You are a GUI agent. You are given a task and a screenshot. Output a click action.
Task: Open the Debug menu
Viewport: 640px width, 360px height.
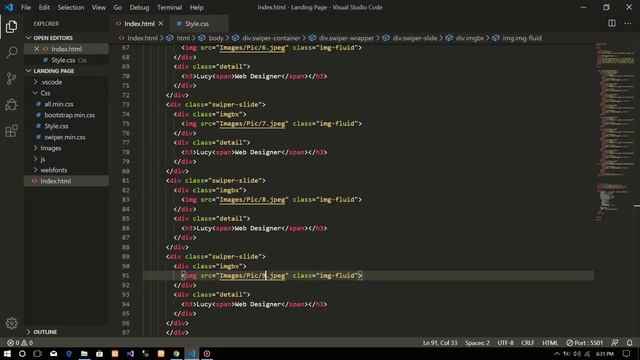point(139,7)
